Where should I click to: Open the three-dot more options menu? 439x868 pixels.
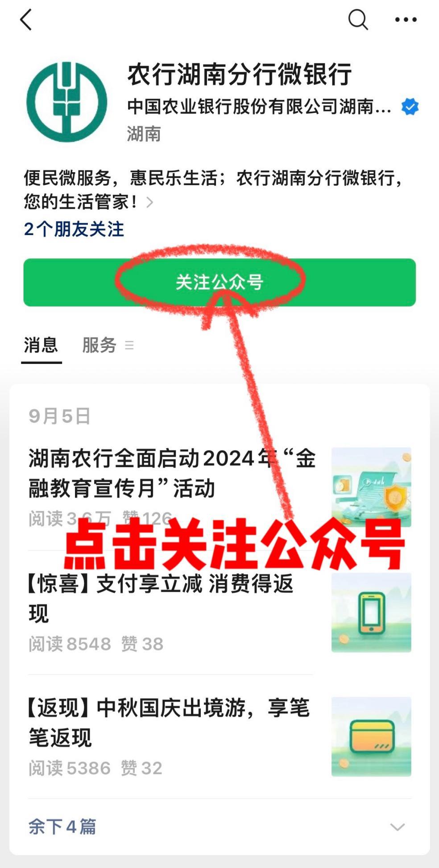[x=406, y=20]
